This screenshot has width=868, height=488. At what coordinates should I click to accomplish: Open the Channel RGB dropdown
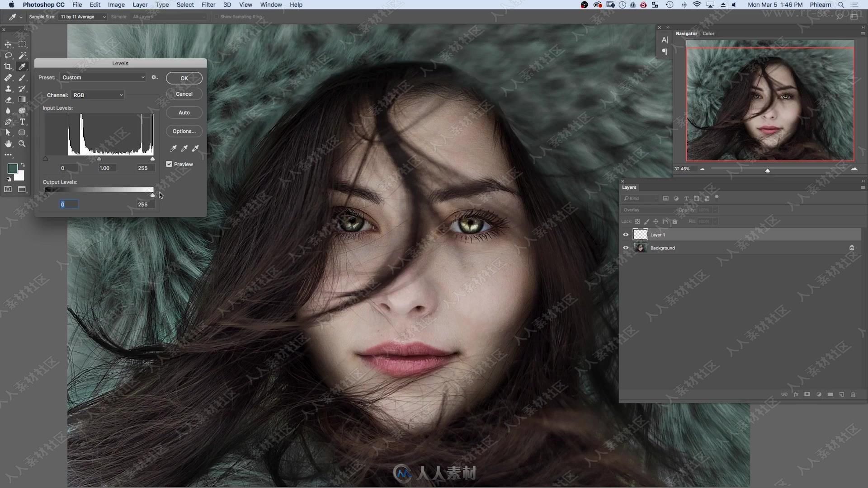click(x=97, y=95)
